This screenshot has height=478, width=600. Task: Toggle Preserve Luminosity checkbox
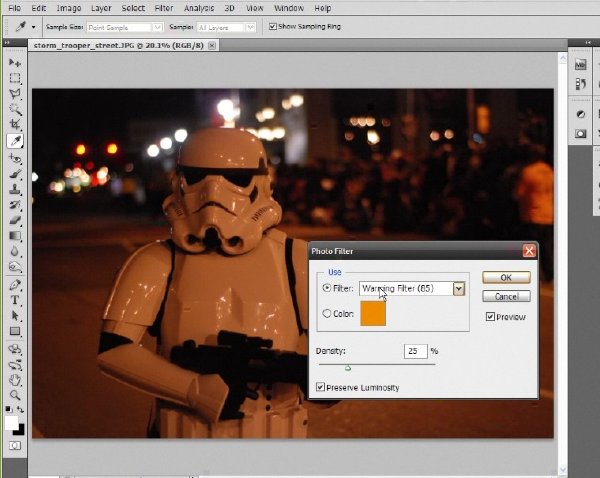[320, 387]
